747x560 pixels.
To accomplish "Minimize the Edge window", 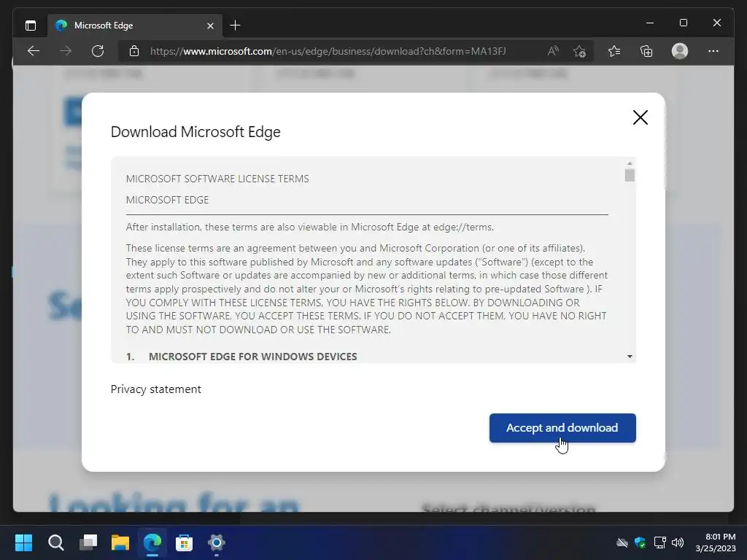I will (650, 23).
